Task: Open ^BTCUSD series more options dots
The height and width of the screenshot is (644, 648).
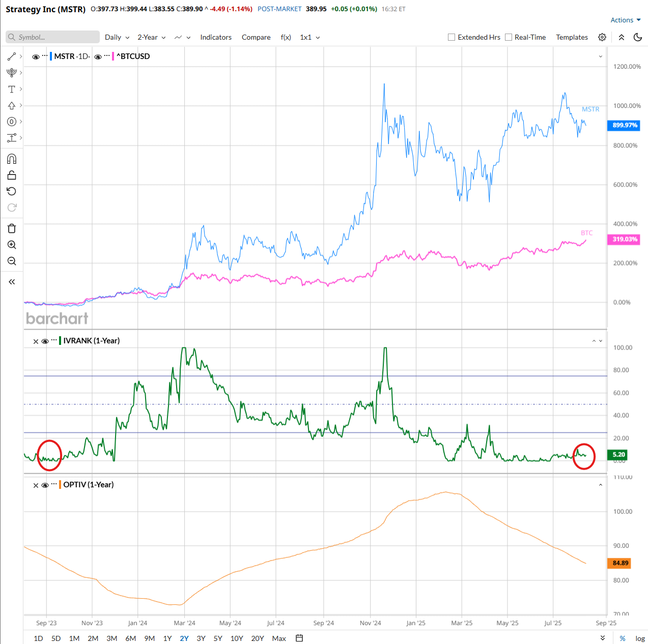Action: (x=107, y=56)
